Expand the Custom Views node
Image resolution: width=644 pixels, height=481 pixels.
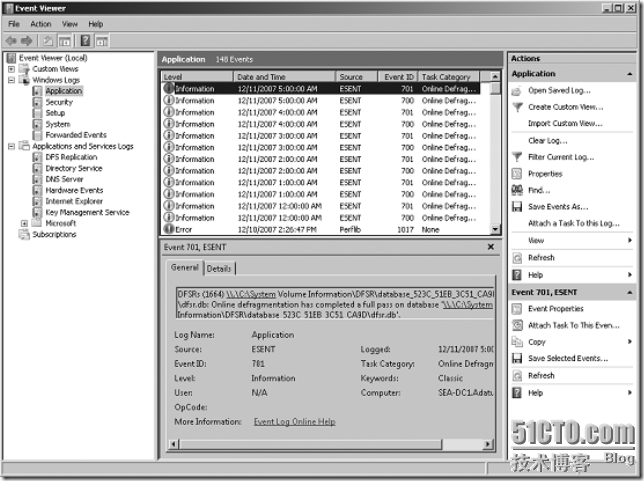pos(12,69)
